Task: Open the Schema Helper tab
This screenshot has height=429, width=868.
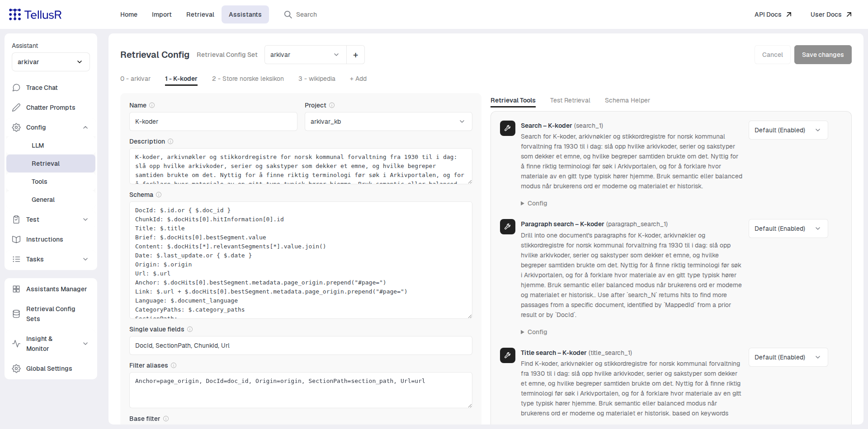Action: [627, 100]
